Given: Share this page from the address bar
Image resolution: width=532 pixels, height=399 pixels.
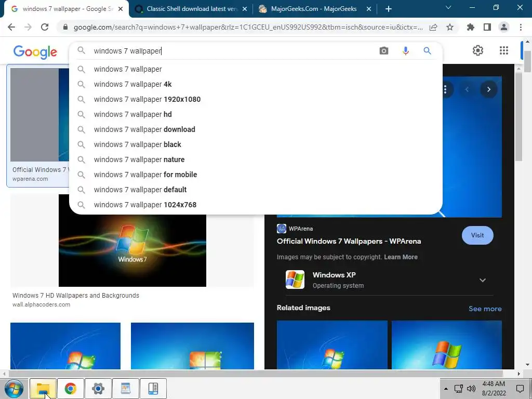Looking at the screenshot, I should (x=433, y=28).
